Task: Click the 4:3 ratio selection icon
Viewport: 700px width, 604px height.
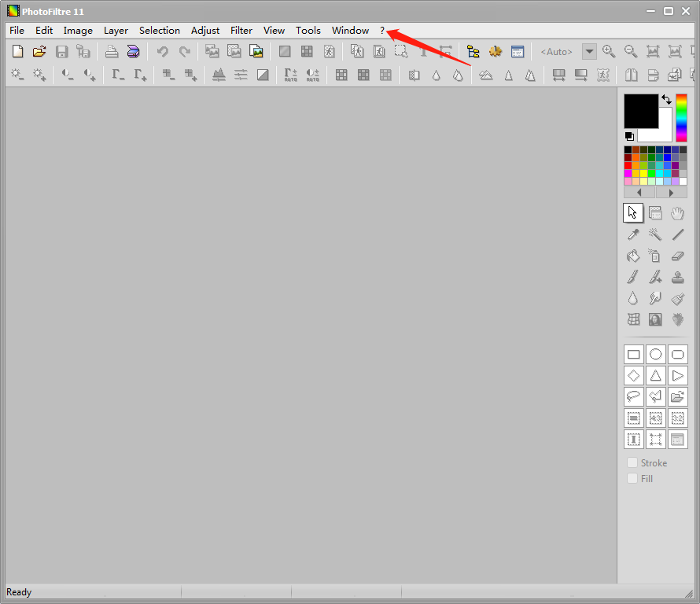Action: coord(655,418)
